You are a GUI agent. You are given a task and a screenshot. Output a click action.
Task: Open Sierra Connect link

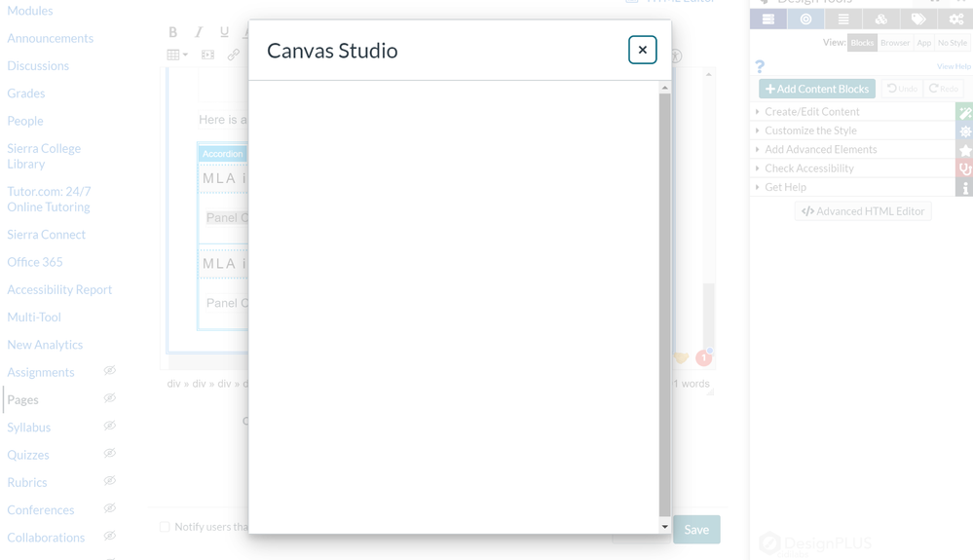(x=47, y=235)
